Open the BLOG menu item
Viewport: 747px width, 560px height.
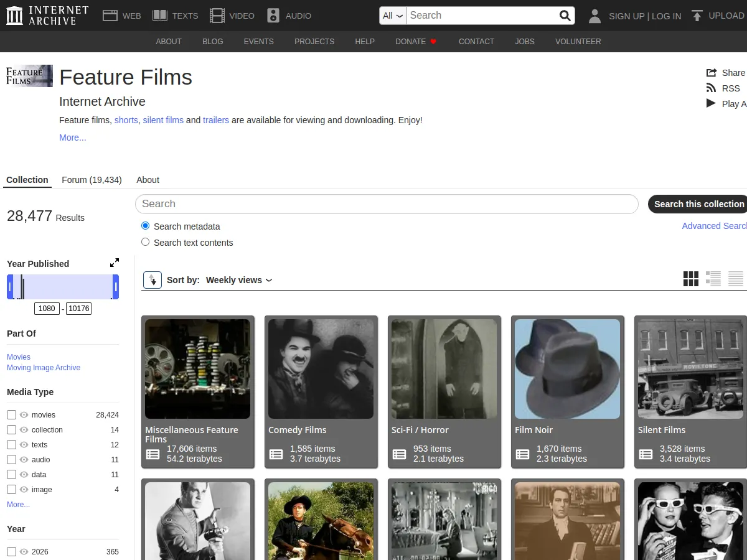[213, 42]
